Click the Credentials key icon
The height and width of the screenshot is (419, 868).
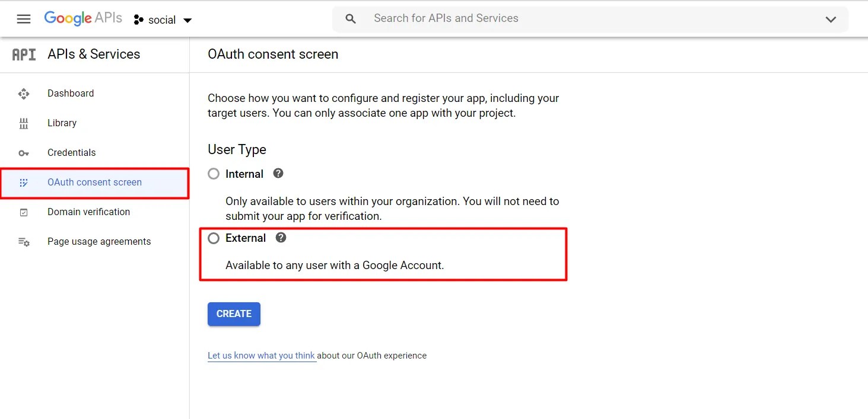pyautogui.click(x=24, y=153)
